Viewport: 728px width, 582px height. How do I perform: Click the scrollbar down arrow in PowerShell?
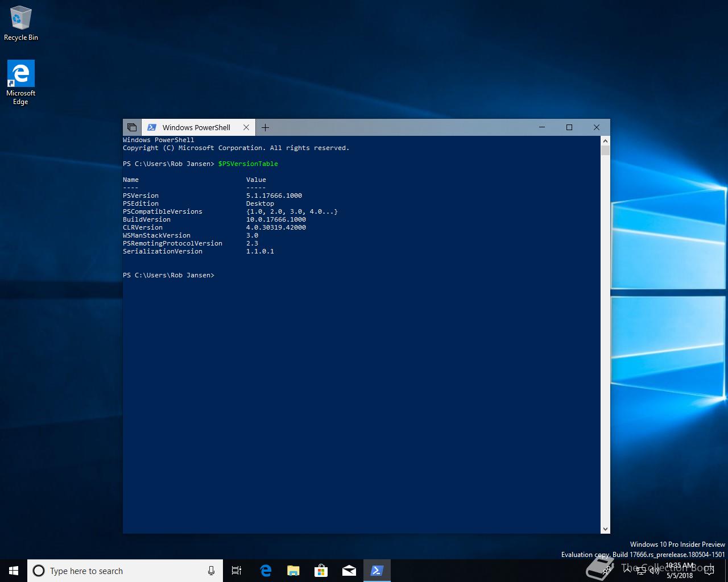pyautogui.click(x=605, y=529)
